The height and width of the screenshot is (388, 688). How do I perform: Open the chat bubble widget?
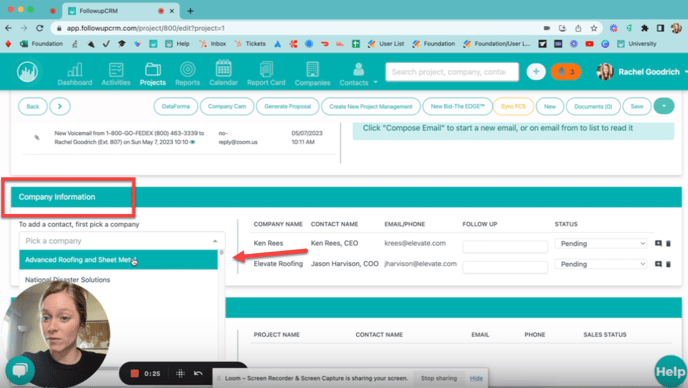point(20,370)
